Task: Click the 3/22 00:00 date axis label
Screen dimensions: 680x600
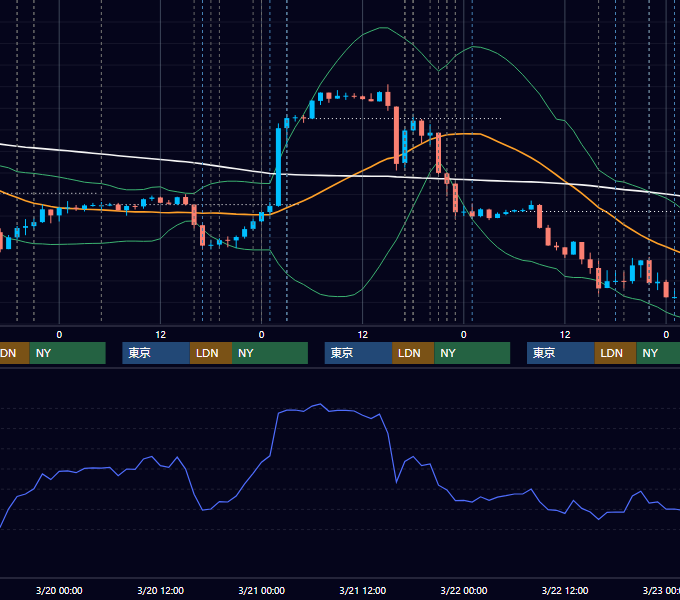Action: point(464,590)
